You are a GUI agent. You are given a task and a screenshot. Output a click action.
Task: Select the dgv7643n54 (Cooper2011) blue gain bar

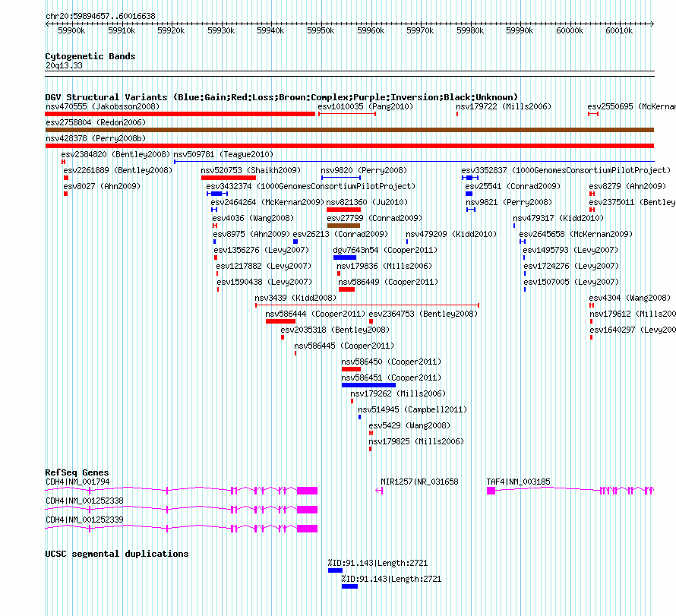tap(345, 257)
